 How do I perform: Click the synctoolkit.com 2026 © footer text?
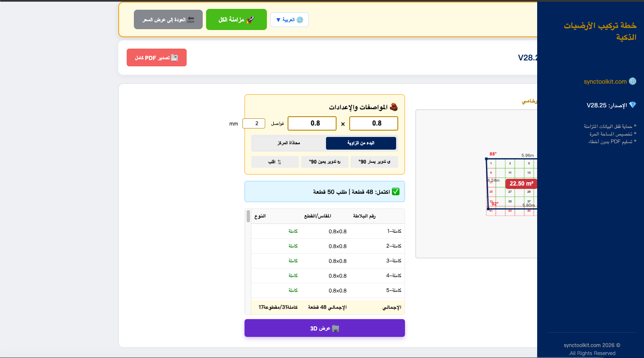(592, 345)
